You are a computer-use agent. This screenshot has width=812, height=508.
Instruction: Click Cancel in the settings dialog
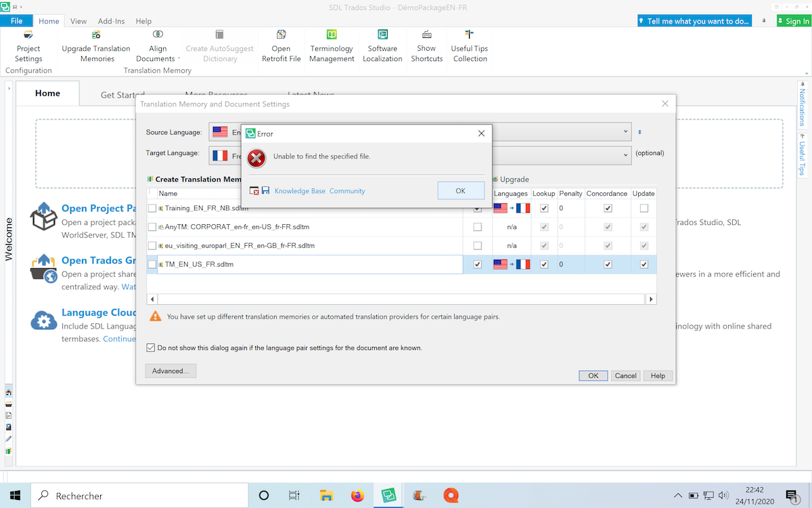(x=625, y=376)
